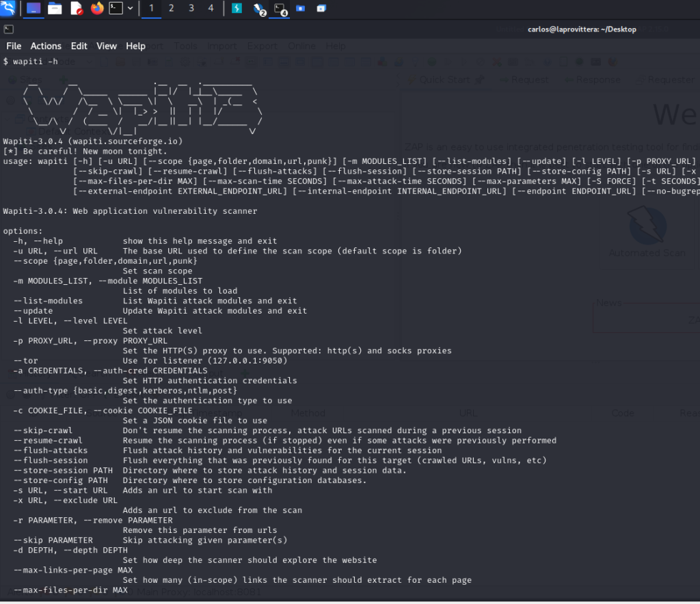Open the terminal File menu
The height and width of the screenshot is (604, 700).
coord(14,46)
